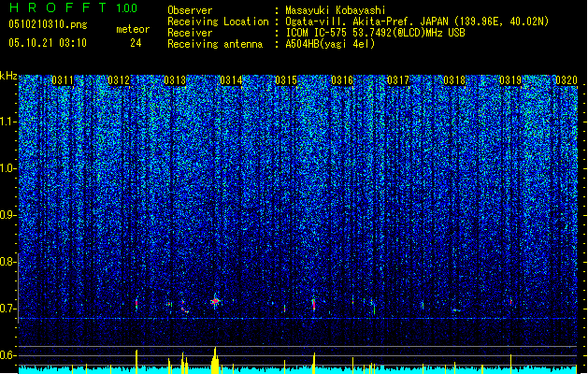Click the 0313 time marker
This screenshot has width=588, height=374.
coord(175,80)
